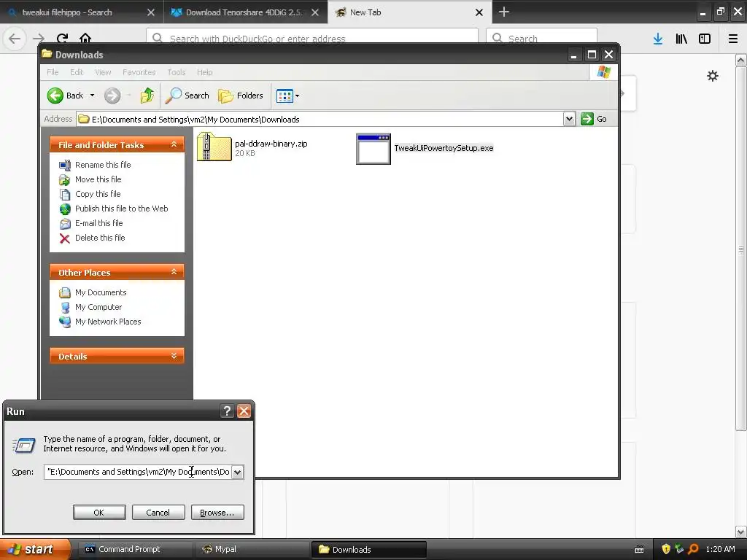Click OK in Run dialog
Image resolution: width=747 pixels, height=560 pixels.
tap(99, 513)
